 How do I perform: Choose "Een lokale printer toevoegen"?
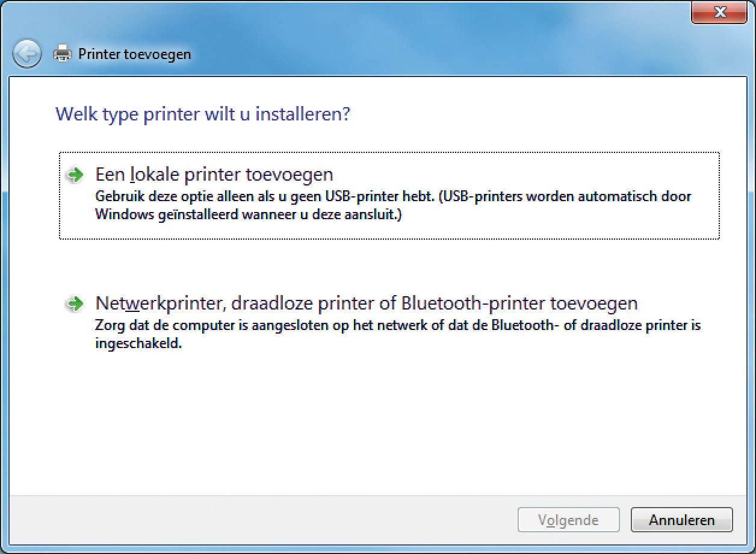coord(214,175)
